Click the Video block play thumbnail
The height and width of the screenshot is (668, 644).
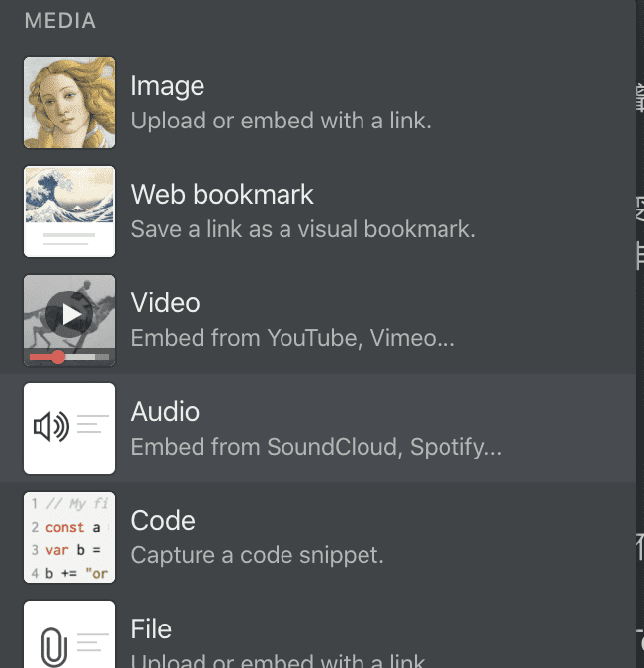[69, 320]
